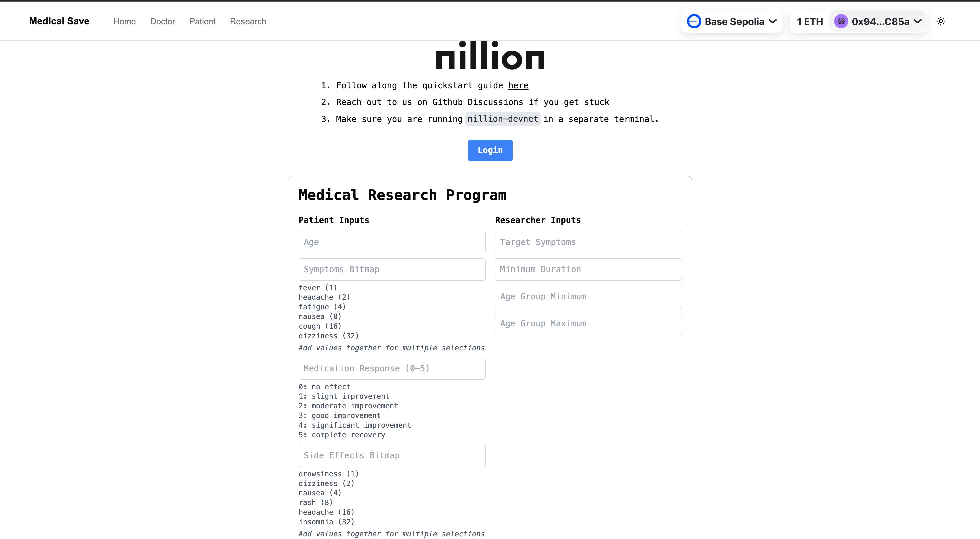Screen dimensions: 980x539
Task: Click the 'here' quickstart guide link
Action: click(x=518, y=85)
